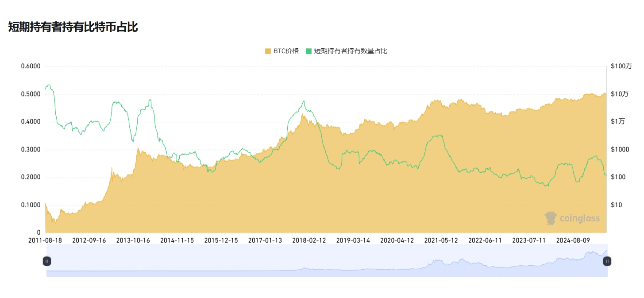
Task: Click the 0.1000 left axis value
Action: 31,205
